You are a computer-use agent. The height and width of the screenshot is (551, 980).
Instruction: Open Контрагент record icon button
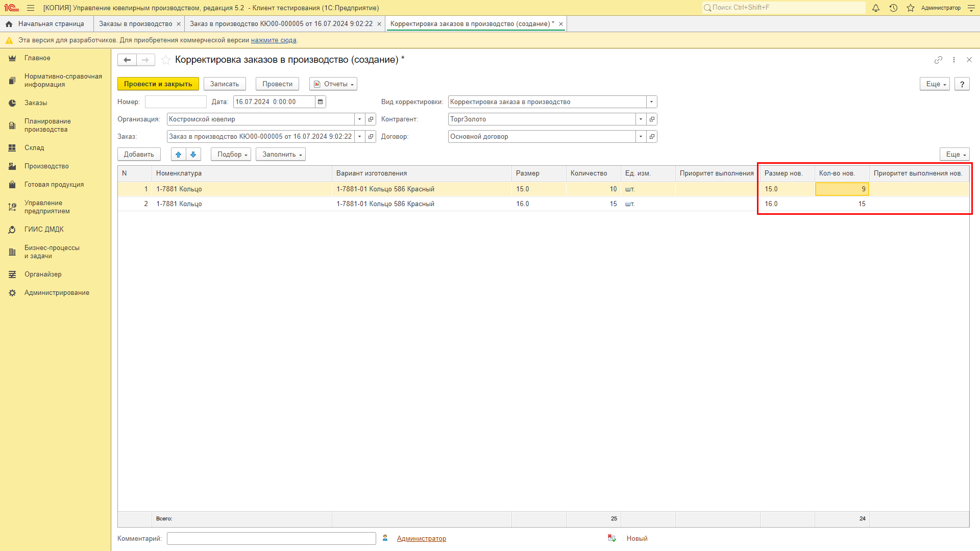(x=652, y=119)
